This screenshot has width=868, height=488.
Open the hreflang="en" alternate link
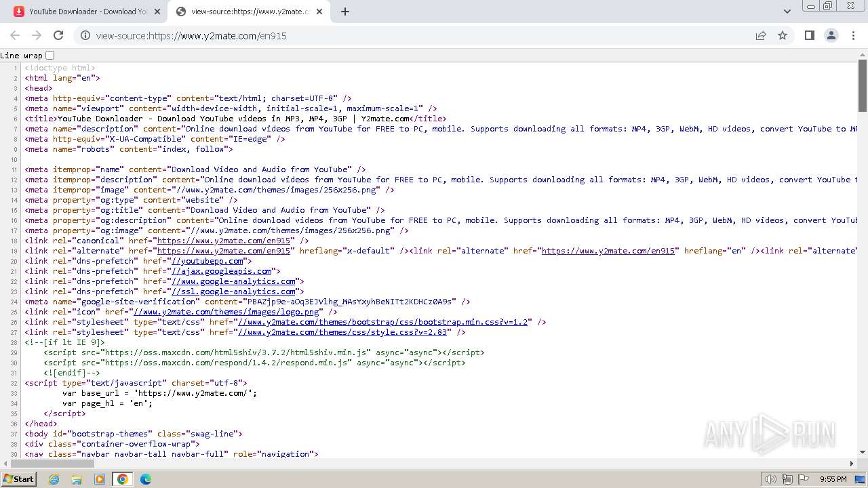point(608,251)
